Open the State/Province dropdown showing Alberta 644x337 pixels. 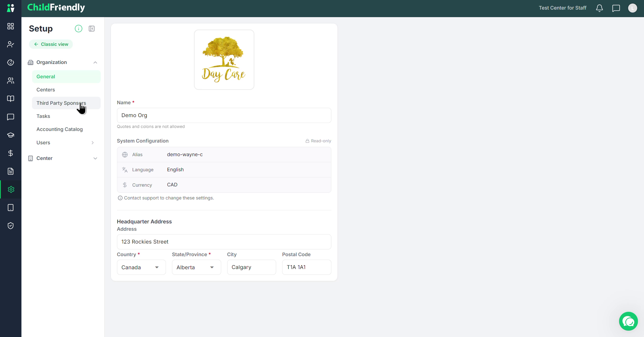point(196,267)
